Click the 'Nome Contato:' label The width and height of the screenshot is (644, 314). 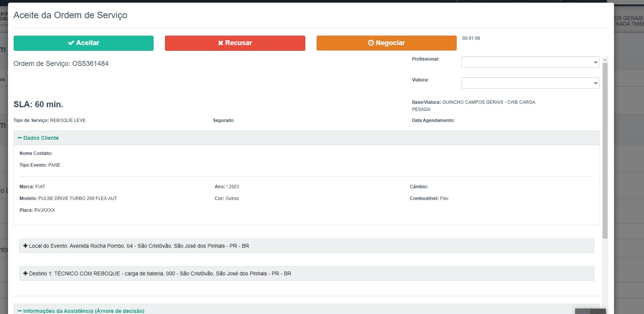click(36, 154)
